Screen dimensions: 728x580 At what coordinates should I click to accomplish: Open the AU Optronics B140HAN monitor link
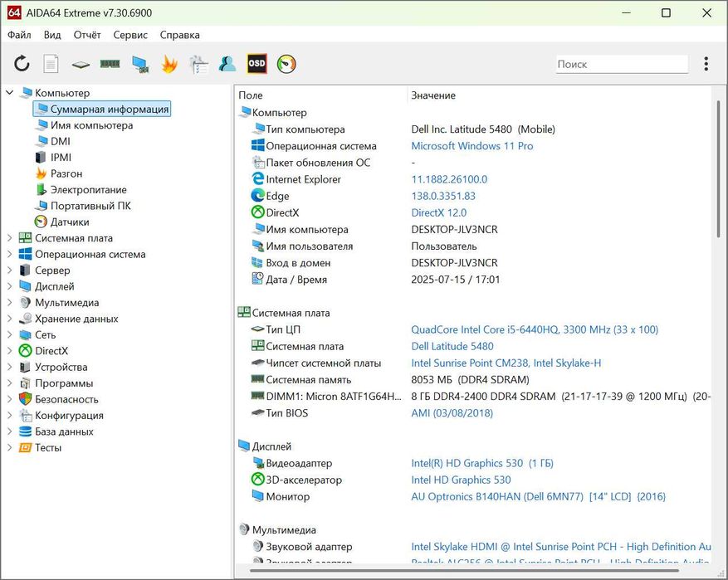539,496
